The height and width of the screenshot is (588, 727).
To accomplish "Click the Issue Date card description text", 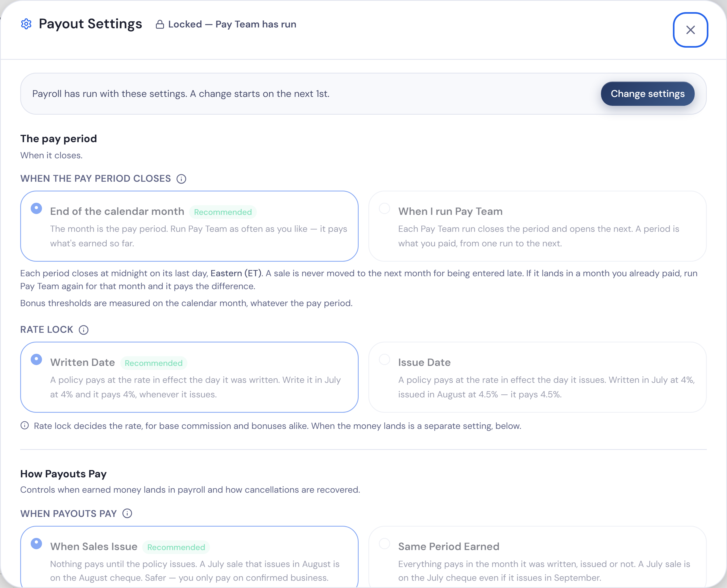I will point(546,387).
